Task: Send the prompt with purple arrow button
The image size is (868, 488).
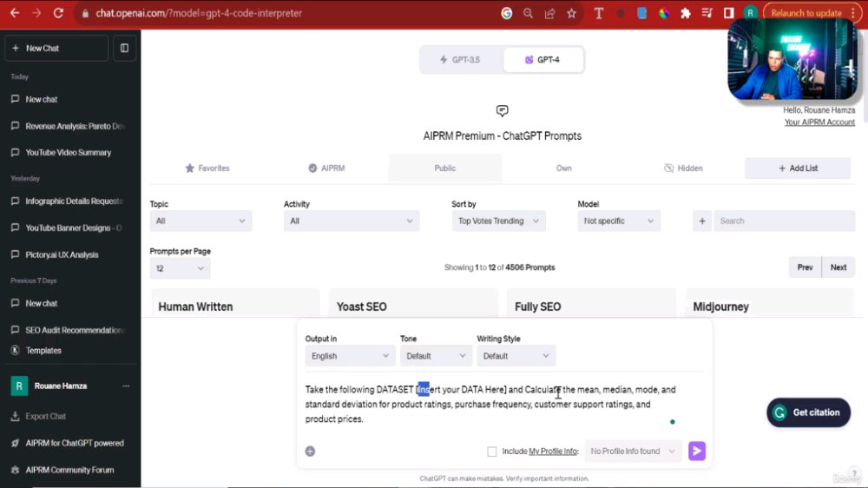Action: tap(696, 451)
